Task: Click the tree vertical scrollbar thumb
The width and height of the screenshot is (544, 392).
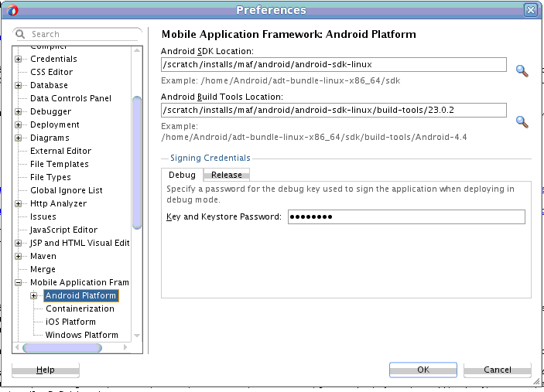Action: click(x=137, y=162)
